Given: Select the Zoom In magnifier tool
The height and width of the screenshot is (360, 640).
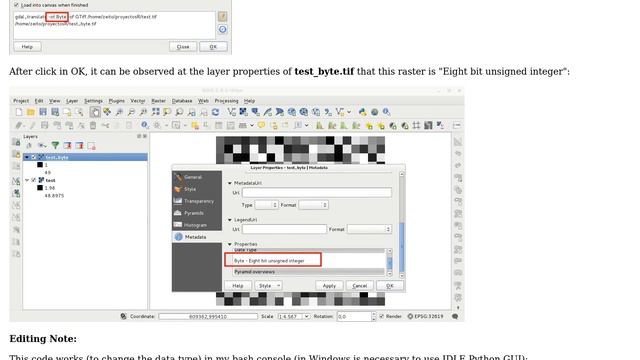Looking at the screenshot, I should [x=119, y=112].
